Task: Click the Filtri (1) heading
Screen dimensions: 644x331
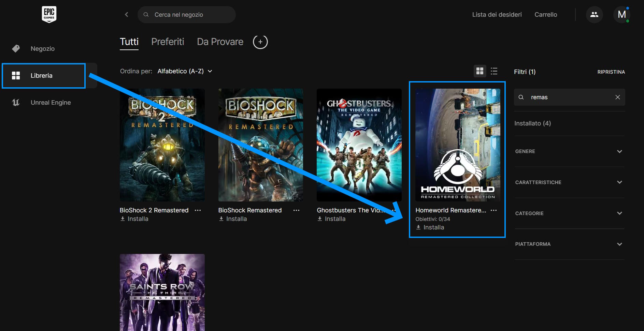Action: pyautogui.click(x=525, y=72)
